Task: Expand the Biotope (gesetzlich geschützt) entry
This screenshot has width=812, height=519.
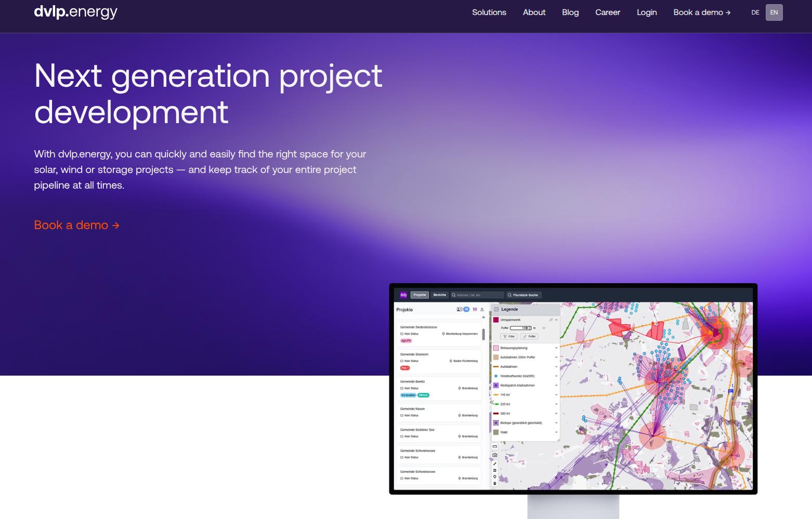Action: pyautogui.click(x=556, y=423)
